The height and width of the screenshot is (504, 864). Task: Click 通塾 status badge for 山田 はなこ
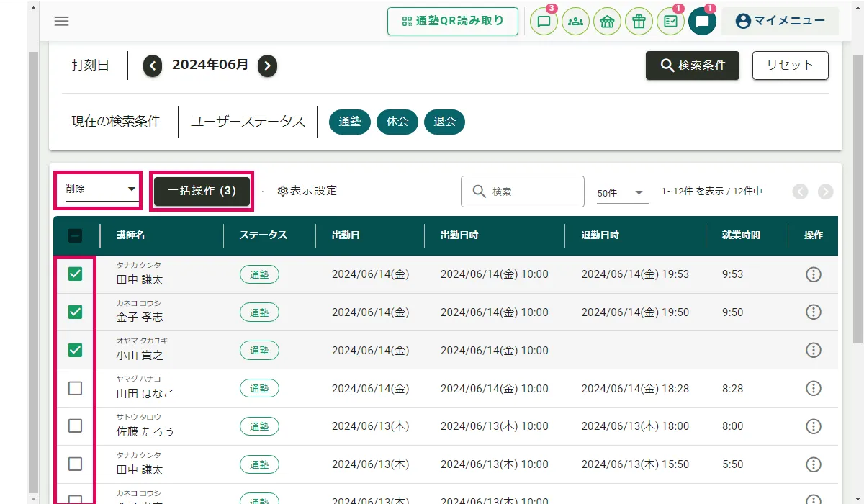click(x=259, y=388)
